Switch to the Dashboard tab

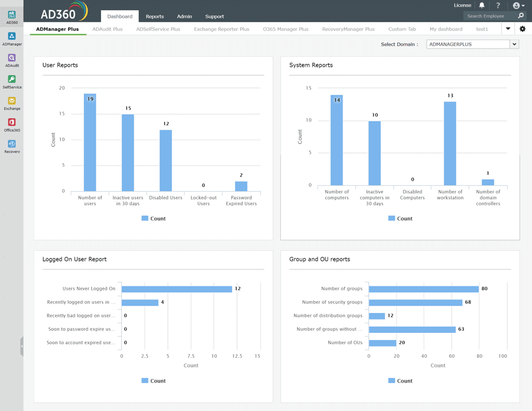click(120, 17)
